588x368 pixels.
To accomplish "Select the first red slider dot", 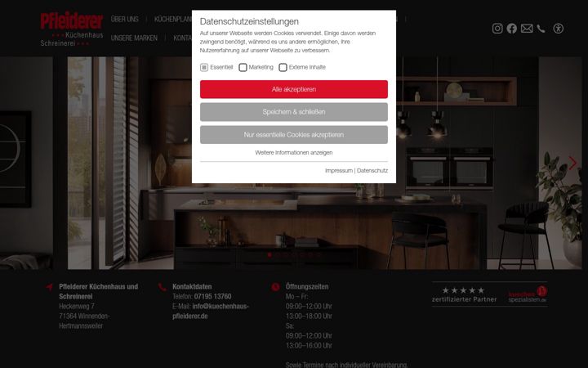I will pos(269,254).
